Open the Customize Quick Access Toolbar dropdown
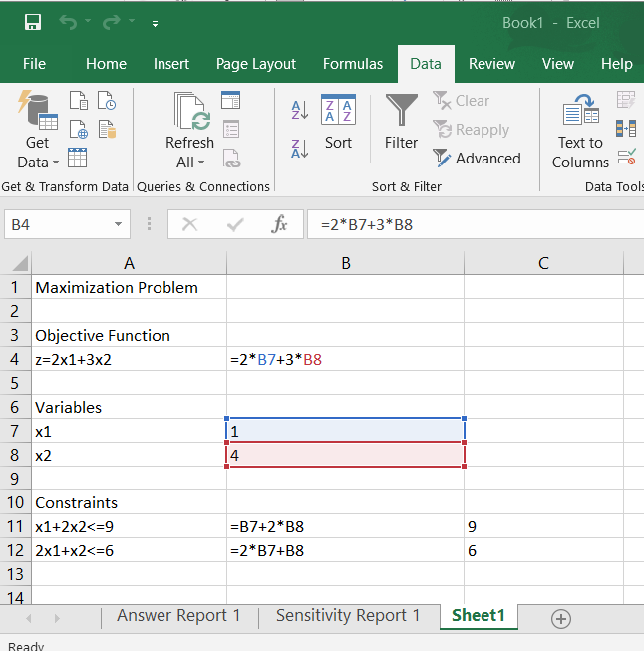The width and height of the screenshot is (644, 651). click(x=155, y=22)
